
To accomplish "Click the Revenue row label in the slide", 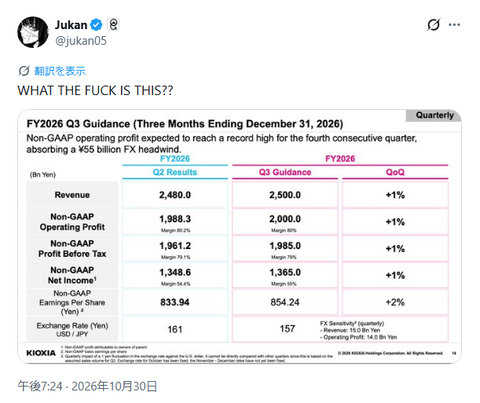I will tap(72, 195).
